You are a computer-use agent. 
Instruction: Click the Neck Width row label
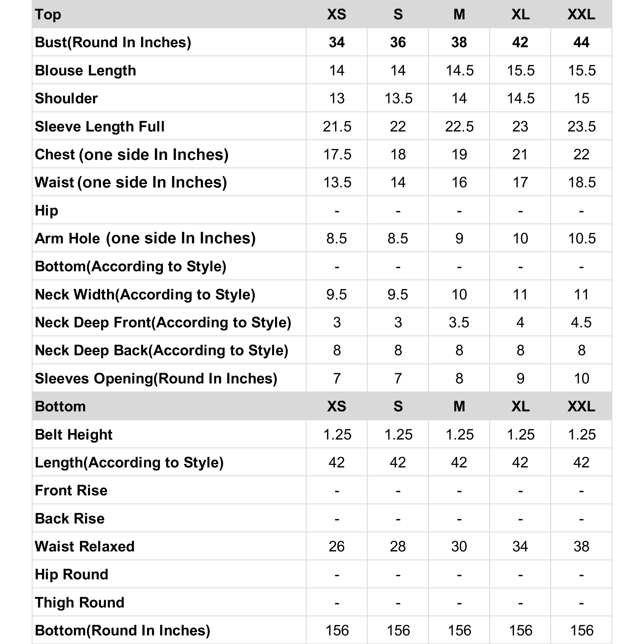tap(145, 295)
